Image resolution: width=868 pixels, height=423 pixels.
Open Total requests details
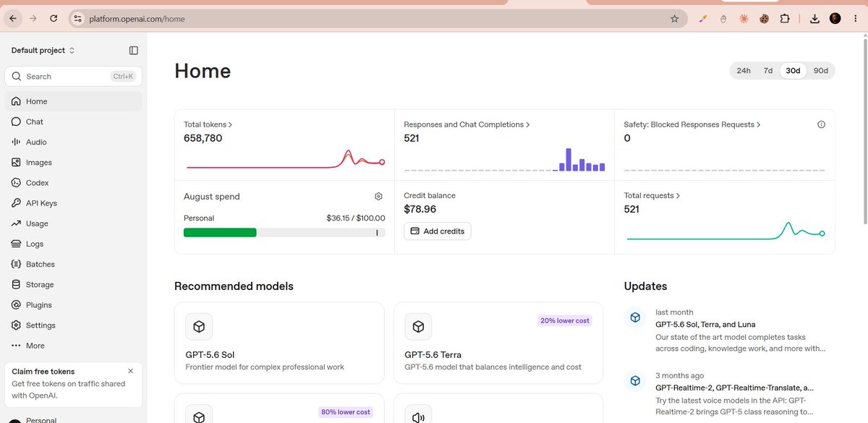tap(652, 195)
